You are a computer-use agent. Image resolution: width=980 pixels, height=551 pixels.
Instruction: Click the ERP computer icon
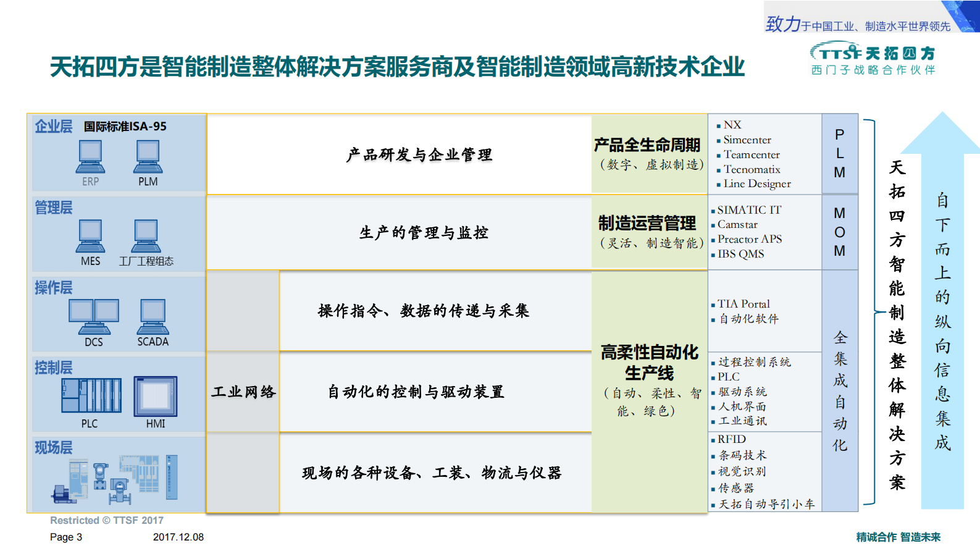(x=90, y=156)
